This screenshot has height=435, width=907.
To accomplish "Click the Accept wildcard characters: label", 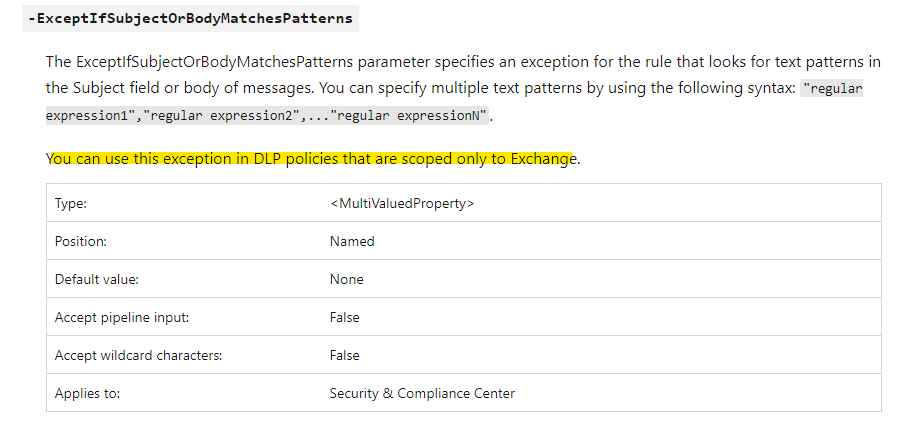I will point(138,355).
